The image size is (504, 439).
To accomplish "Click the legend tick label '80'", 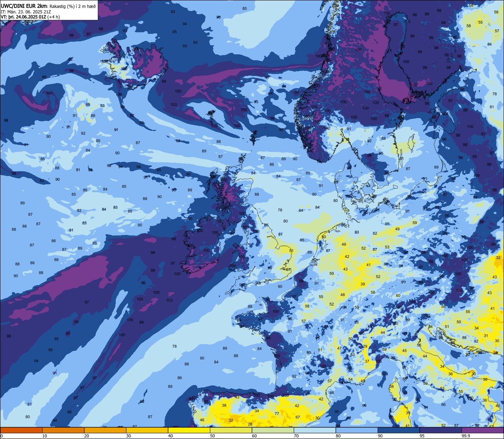I will tap(338, 436).
